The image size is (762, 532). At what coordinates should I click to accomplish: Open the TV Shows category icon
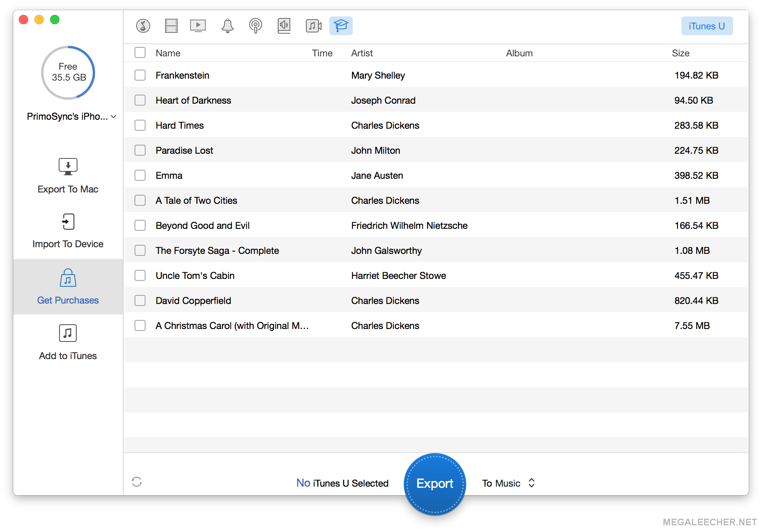click(x=198, y=26)
